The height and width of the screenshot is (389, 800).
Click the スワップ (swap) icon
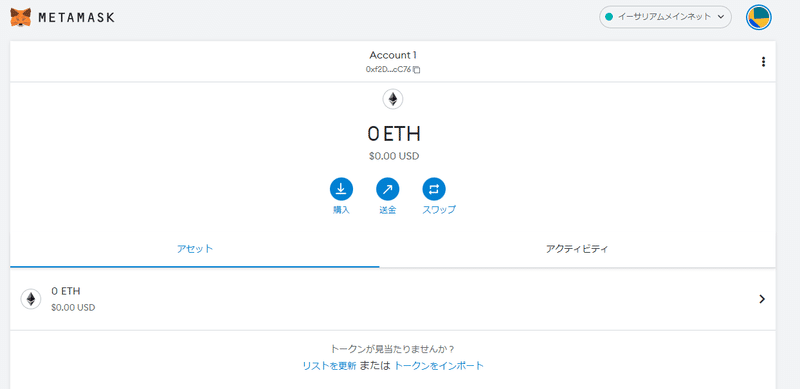pyautogui.click(x=434, y=189)
